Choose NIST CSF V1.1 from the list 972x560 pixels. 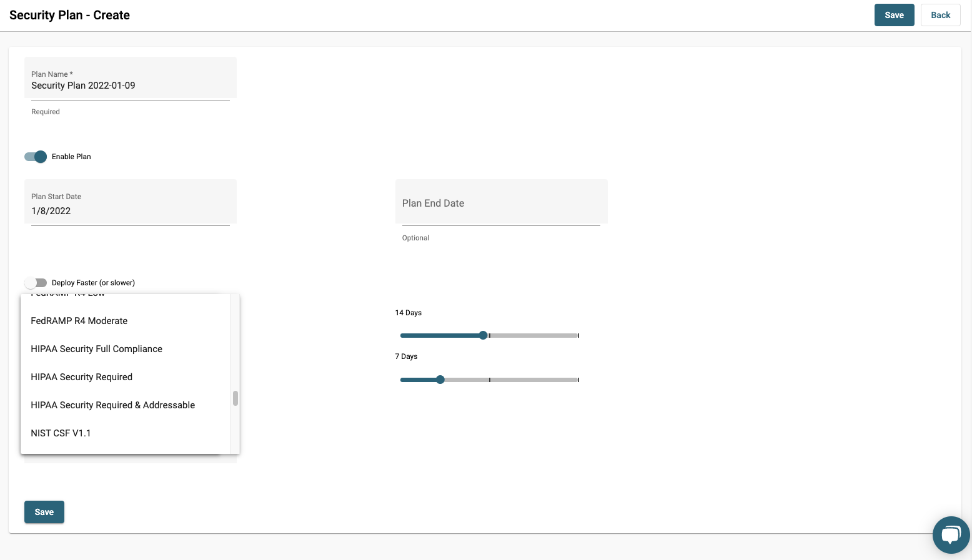(61, 433)
